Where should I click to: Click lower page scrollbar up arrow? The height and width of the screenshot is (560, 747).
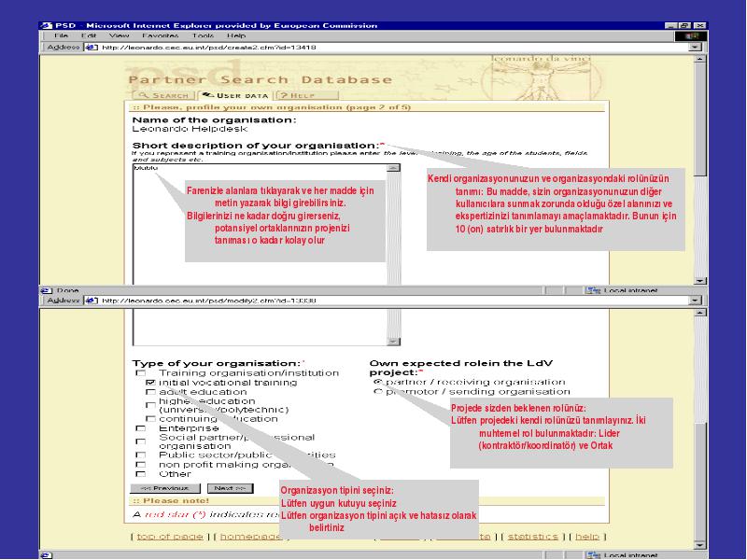(699, 313)
